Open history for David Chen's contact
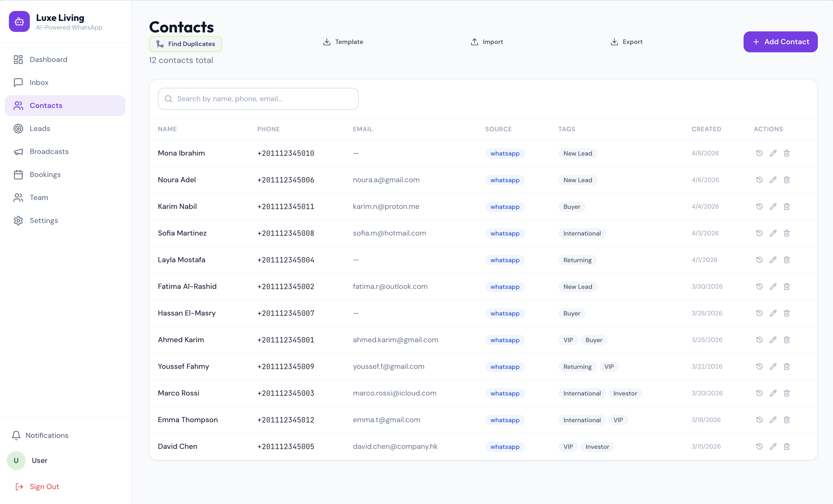 coord(759,446)
